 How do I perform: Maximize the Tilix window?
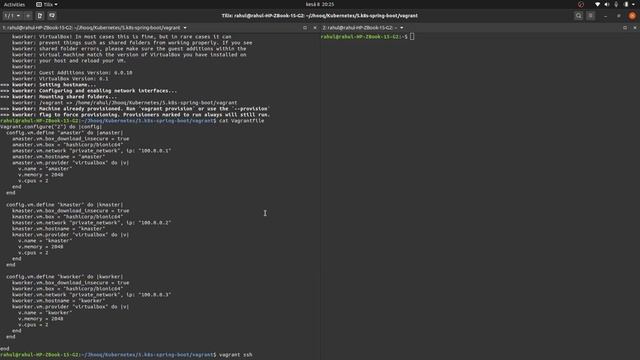pos(619,16)
